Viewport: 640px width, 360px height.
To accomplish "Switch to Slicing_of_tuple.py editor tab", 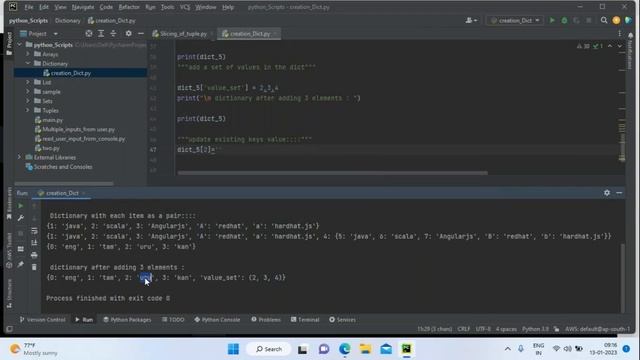I will 183,34.
